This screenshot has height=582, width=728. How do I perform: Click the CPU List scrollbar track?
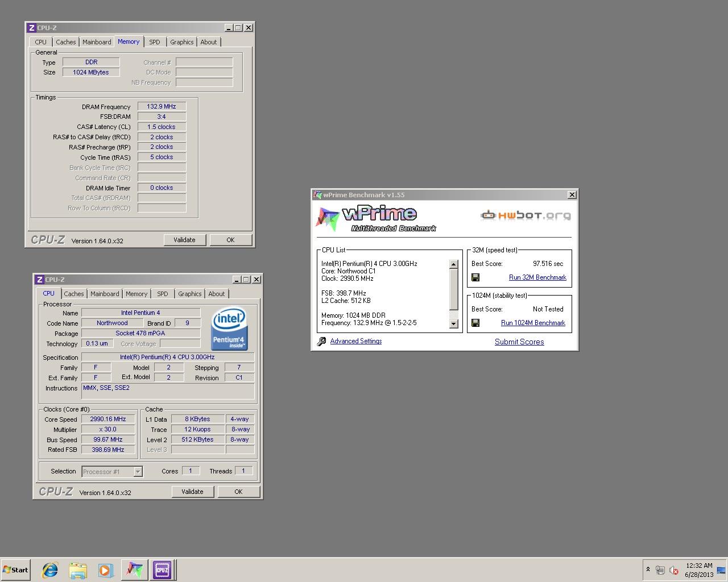pos(453,314)
